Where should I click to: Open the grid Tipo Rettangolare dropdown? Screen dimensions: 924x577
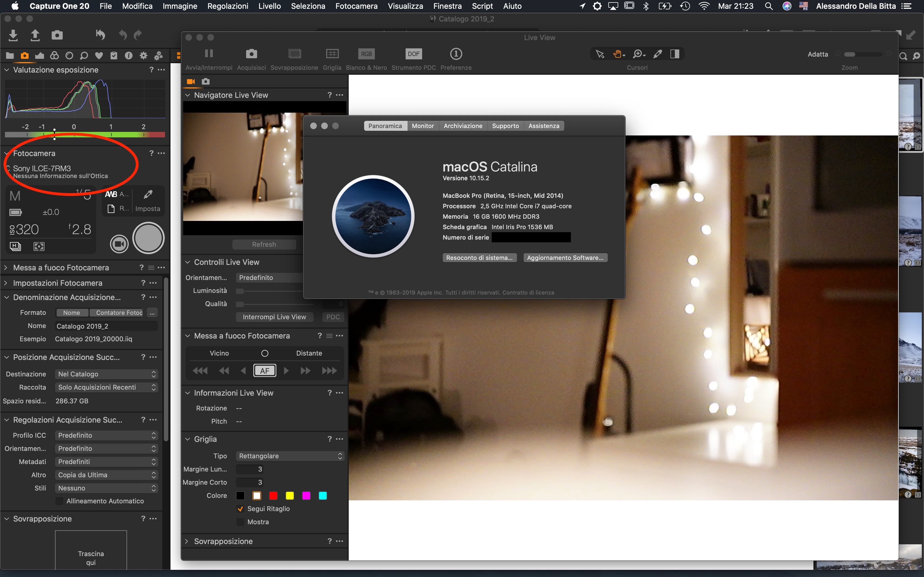290,456
